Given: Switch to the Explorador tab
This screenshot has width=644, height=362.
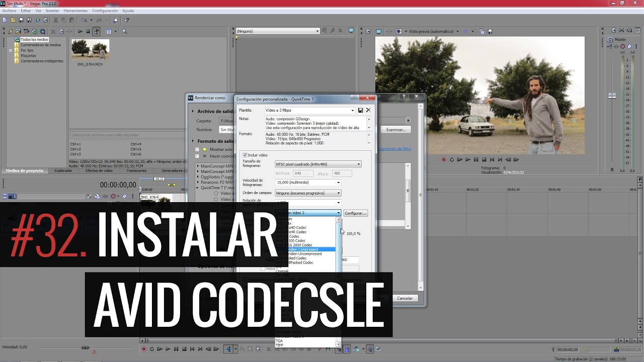Looking at the screenshot, I should coord(63,171).
